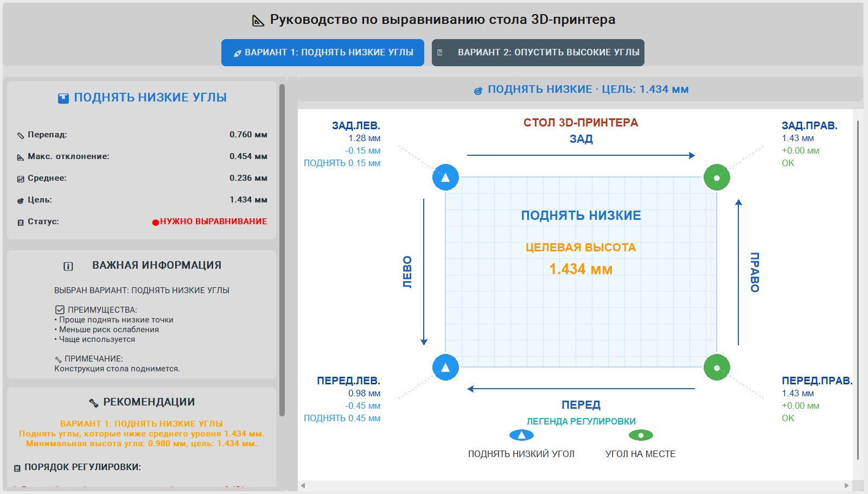Click the clipboard icon next to "Статус"
This screenshot has width=868, height=494.
coord(21,221)
